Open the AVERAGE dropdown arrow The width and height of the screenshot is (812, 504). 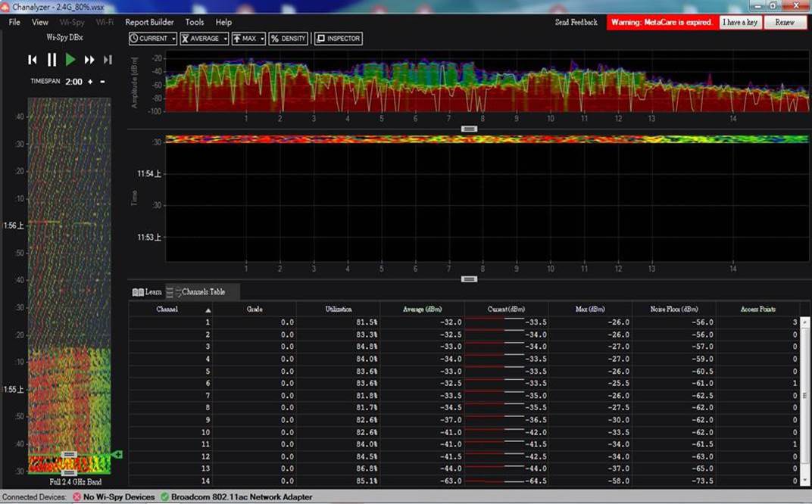coord(225,39)
